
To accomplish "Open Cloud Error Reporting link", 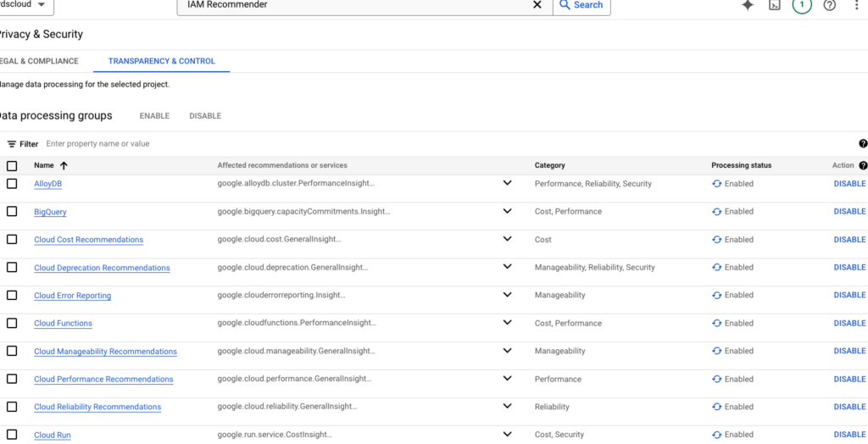I will click(73, 296).
